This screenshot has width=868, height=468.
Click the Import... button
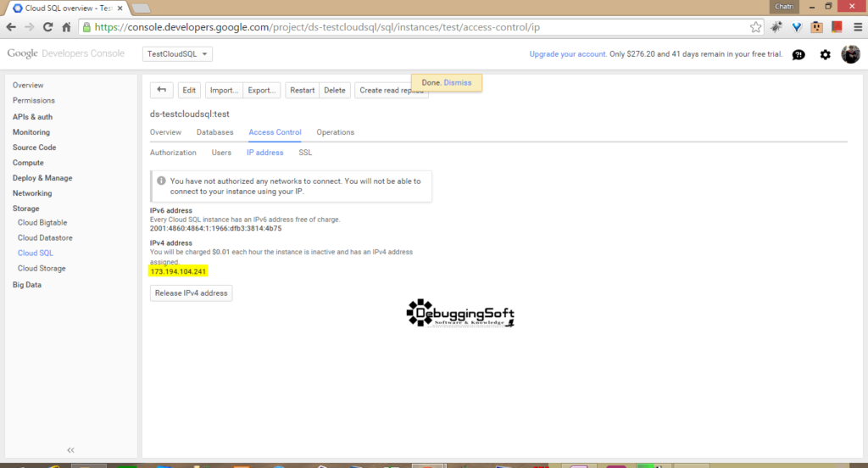point(224,90)
